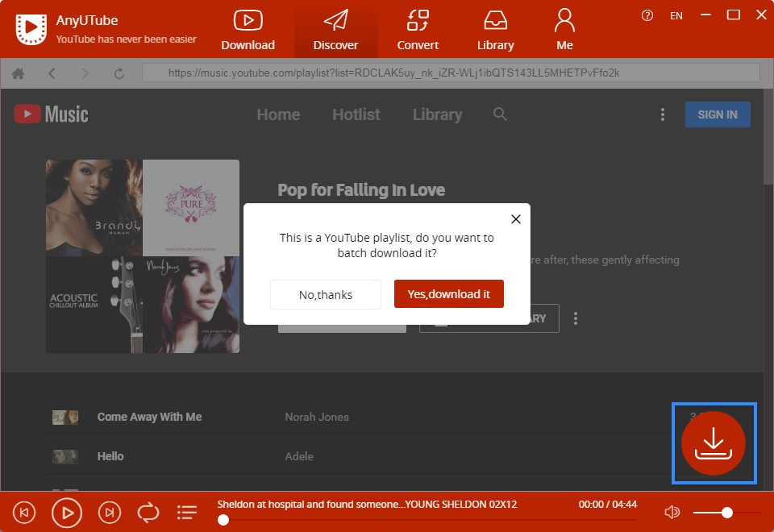This screenshot has width=774, height=532.
Task: Click the YouTube Music logo
Action: (x=52, y=114)
